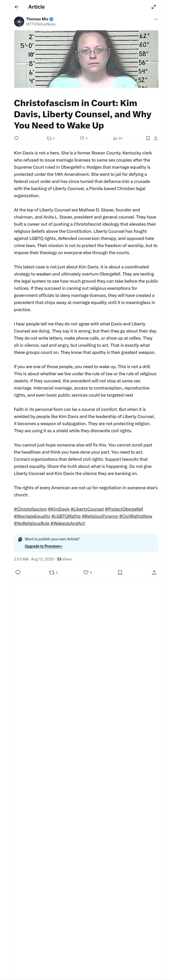The width and height of the screenshot is (172, 980).
Task: Hit the repost icon in bottom action bar
Action: pyautogui.click(x=52, y=572)
